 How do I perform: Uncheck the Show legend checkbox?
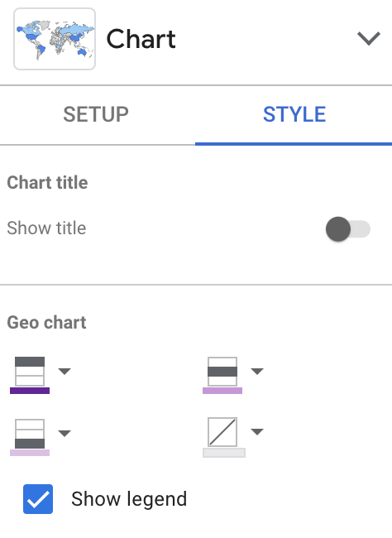tap(38, 499)
